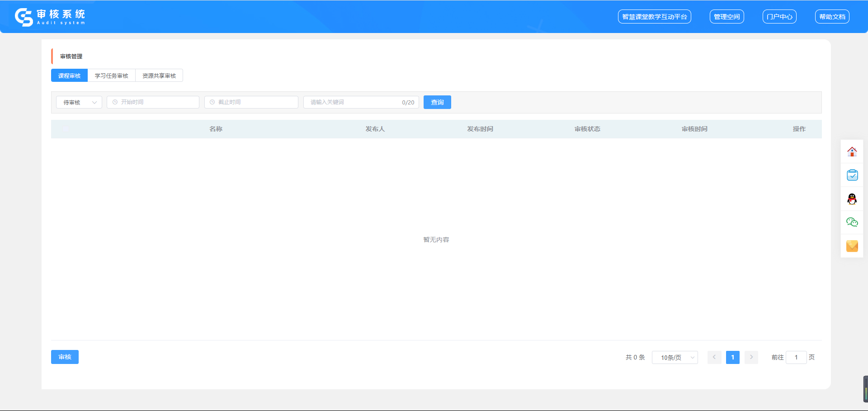Click the 审核系统 logo in the header

click(x=50, y=17)
